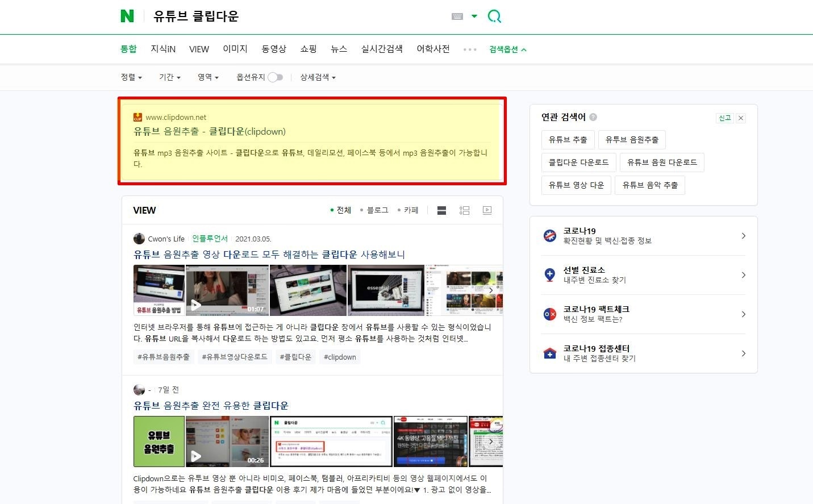The image size is (813, 504).
Task: Collapse the 검색옵션 panel
Action: tap(508, 49)
